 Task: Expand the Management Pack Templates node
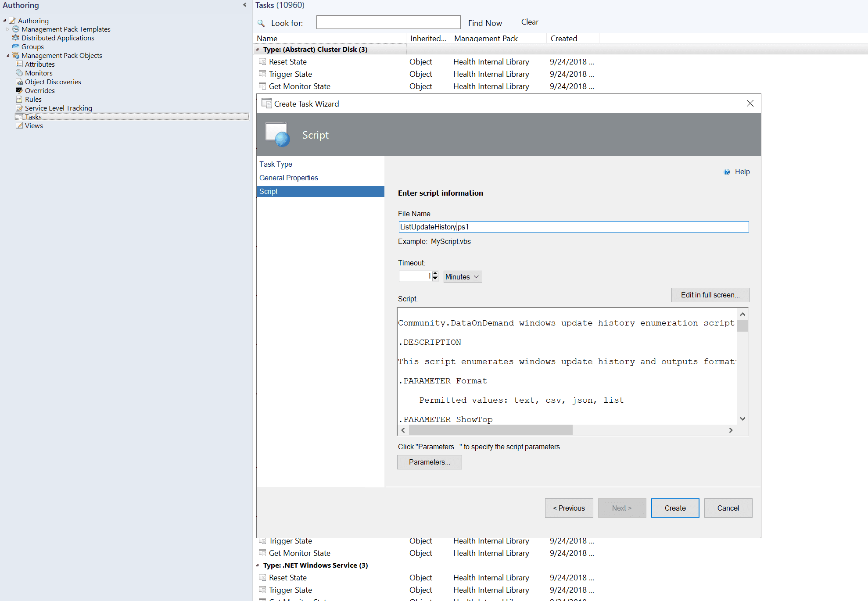click(7, 29)
